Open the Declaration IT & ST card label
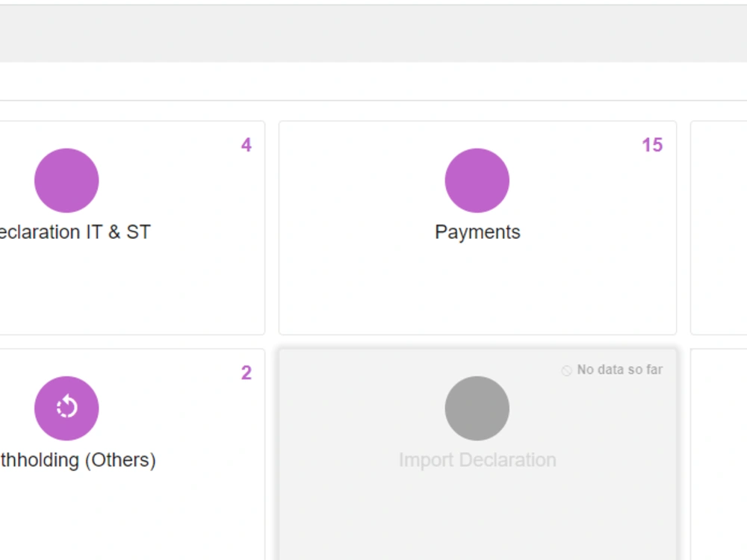 click(75, 232)
